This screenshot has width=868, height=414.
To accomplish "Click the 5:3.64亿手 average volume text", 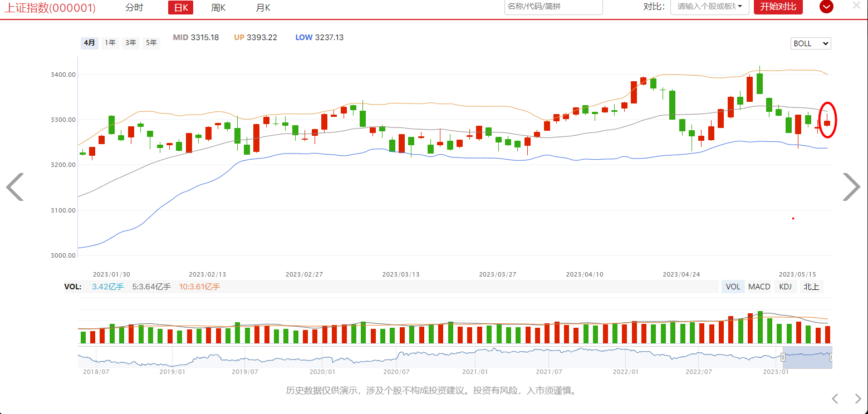I will pyautogui.click(x=151, y=287).
